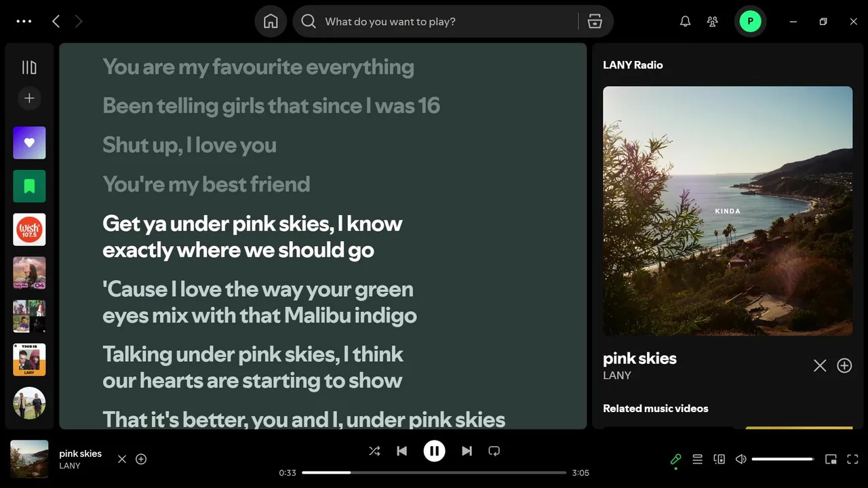Screen dimensions: 868x488
Task: Open 'pink skies' title in side panel
Action: [x=639, y=358]
